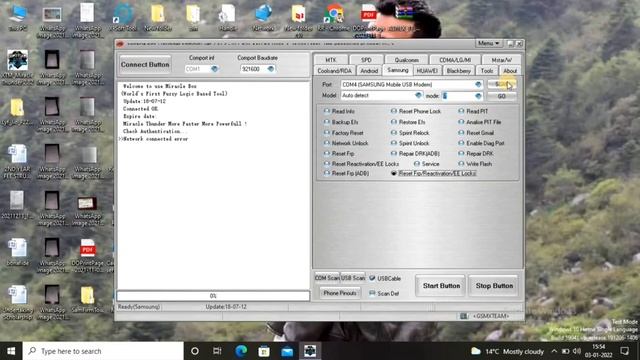Open the Menu dropdown in title bar
This screenshot has height=360, width=640.
[x=488, y=43]
